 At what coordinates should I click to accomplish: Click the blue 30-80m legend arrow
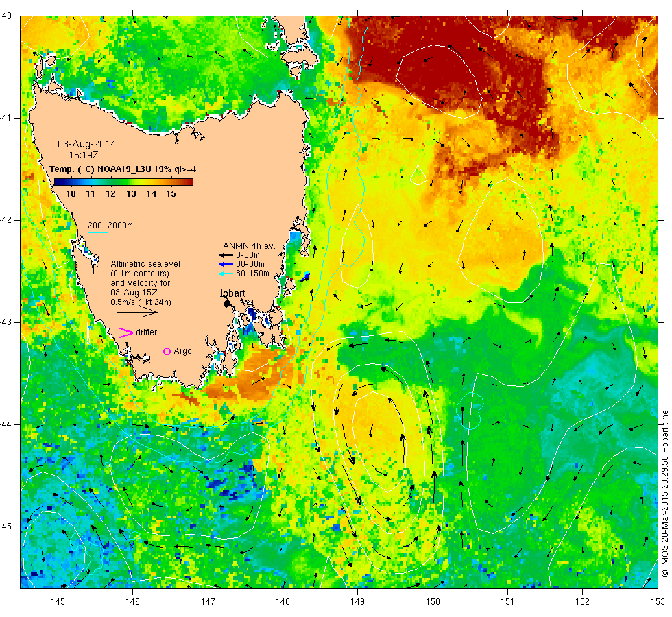226,265
